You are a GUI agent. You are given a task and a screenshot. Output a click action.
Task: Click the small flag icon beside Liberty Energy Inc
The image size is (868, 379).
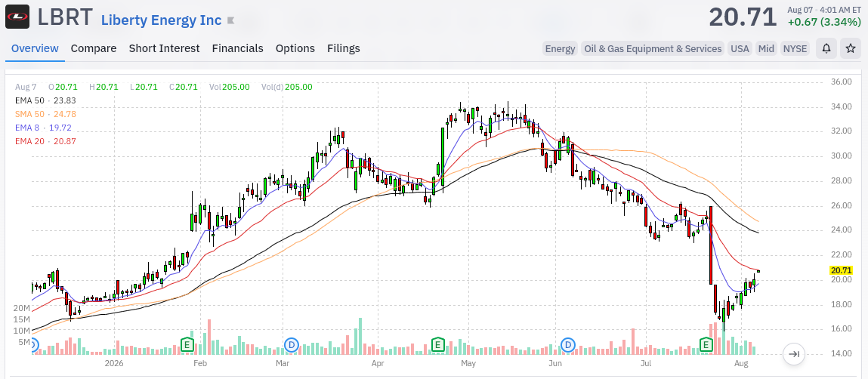point(231,20)
